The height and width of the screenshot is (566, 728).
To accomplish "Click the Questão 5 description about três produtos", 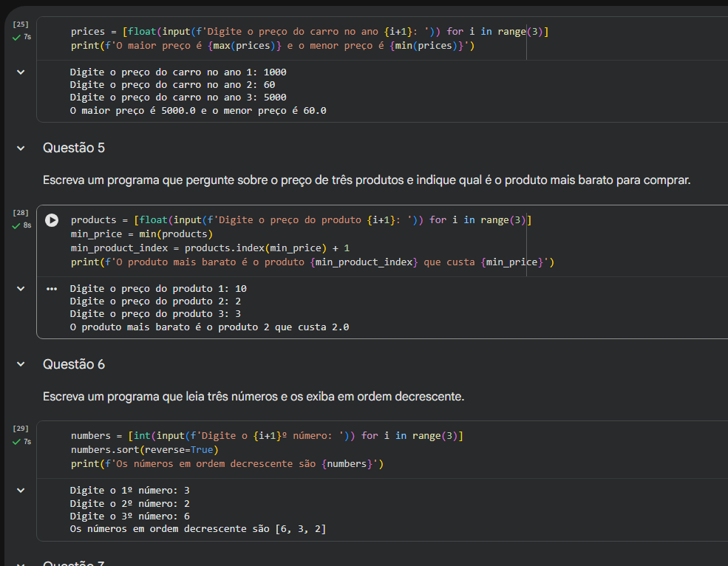I will pos(367,180).
